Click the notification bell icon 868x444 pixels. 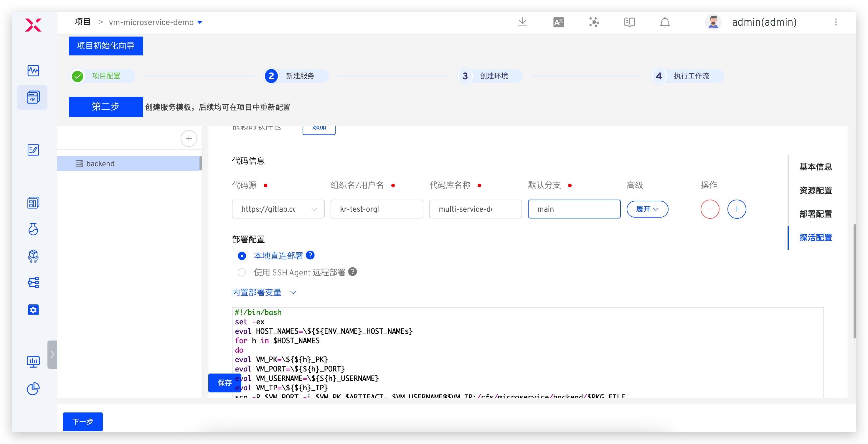point(664,22)
